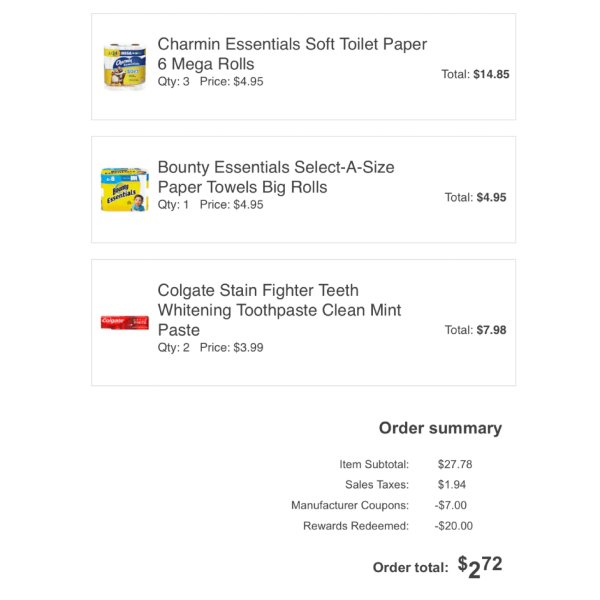Open the Colgate toothpaste product image
Screen dimensions: 600x600
pyautogui.click(x=125, y=322)
